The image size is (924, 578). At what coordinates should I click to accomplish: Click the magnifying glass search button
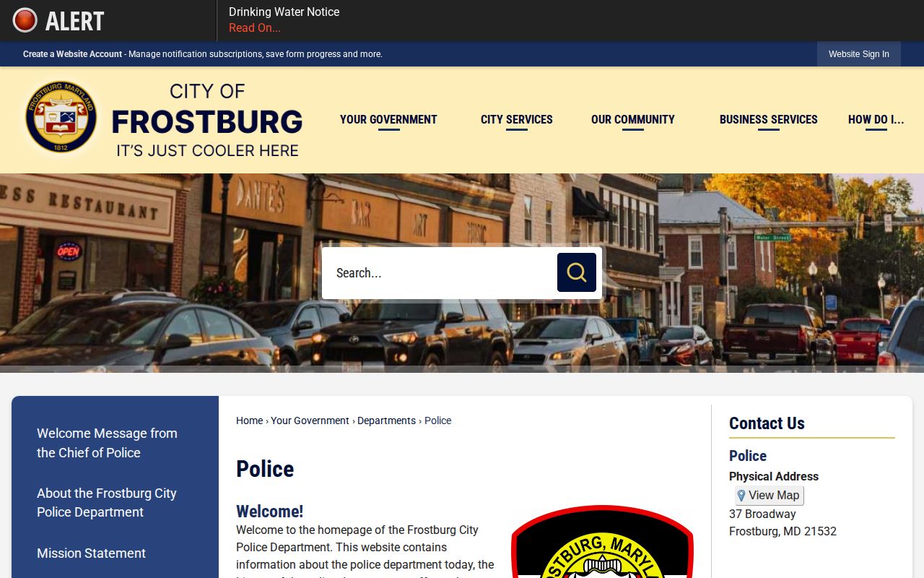pos(577,272)
